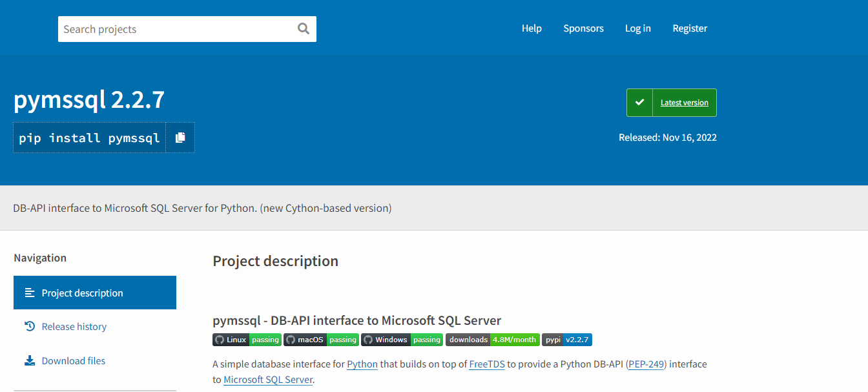Click the pymssql - DB-API interface subheading

pyautogui.click(x=357, y=320)
